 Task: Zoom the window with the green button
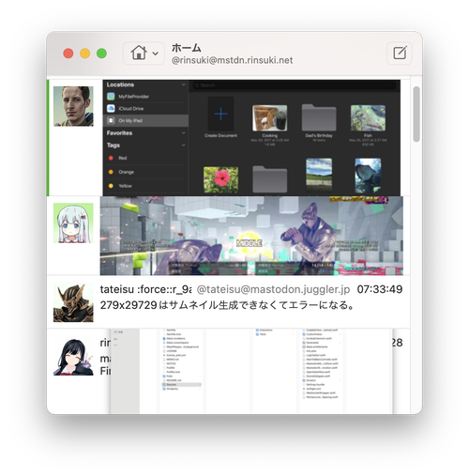tap(101, 54)
